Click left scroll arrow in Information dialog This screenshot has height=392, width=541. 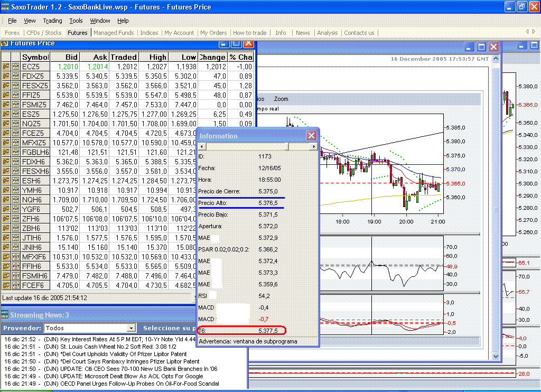pyautogui.click(x=202, y=147)
